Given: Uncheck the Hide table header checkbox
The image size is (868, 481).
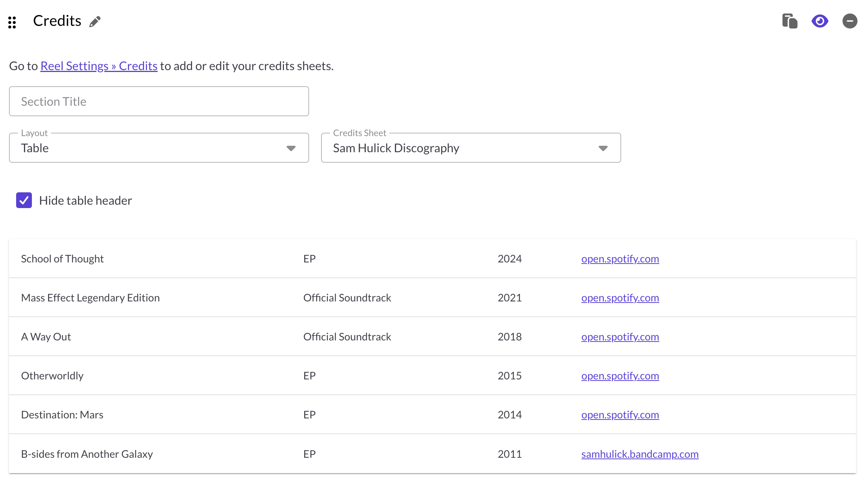Looking at the screenshot, I should tap(24, 200).
